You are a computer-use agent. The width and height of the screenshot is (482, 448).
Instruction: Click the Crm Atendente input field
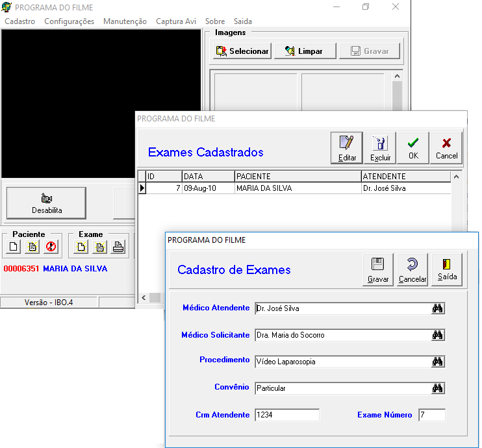pos(286,415)
